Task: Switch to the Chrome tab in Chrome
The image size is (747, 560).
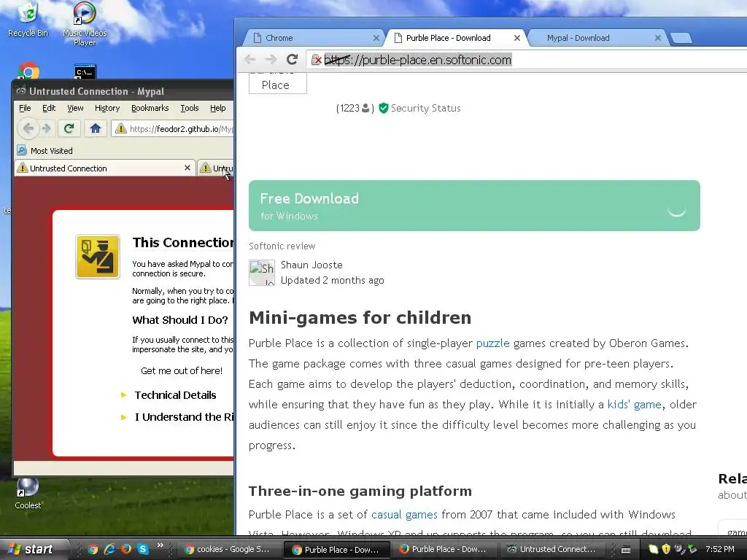Action: pyautogui.click(x=314, y=38)
